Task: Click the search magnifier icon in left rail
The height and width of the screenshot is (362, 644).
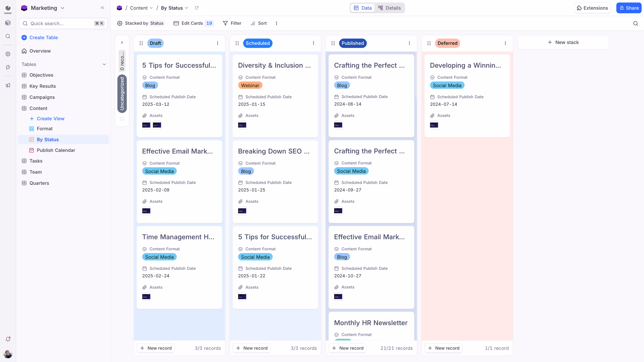Action: pyautogui.click(x=8, y=36)
